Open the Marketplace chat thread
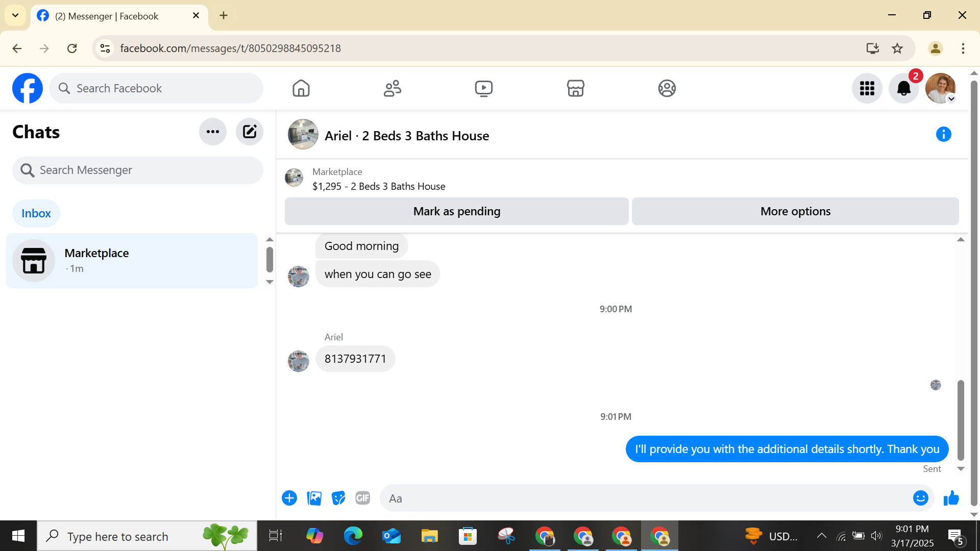 click(x=132, y=261)
